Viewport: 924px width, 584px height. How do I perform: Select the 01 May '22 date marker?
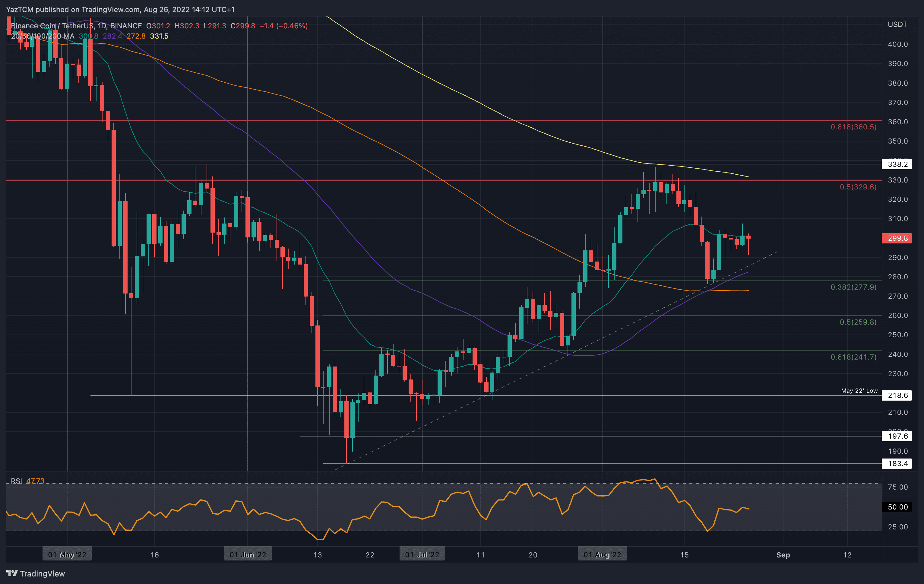pyautogui.click(x=67, y=554)
